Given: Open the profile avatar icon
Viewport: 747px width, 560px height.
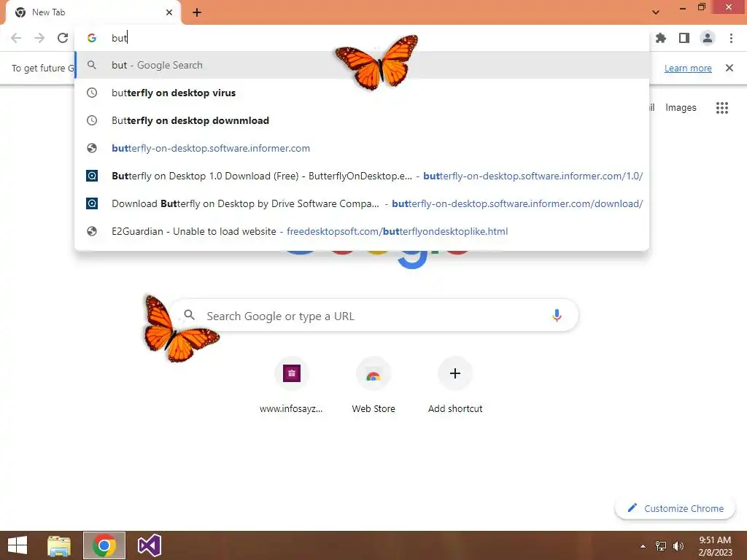Looking at the screenshot, I should coord(708,38).
